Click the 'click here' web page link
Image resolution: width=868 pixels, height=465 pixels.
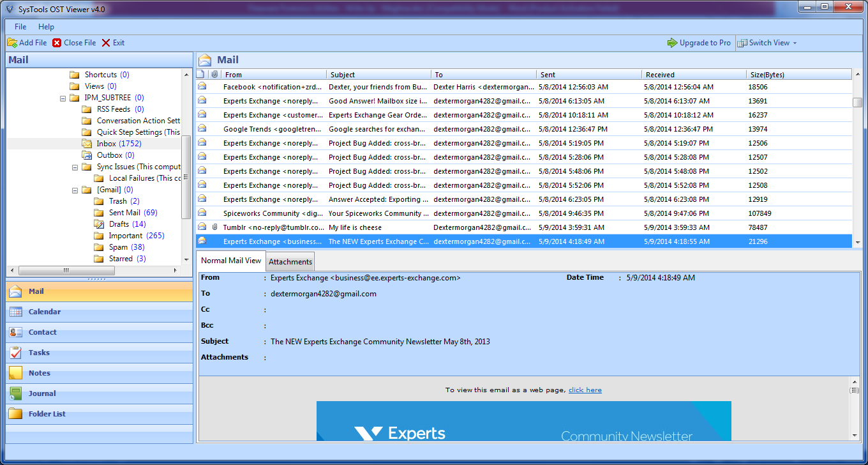(585, 390)
